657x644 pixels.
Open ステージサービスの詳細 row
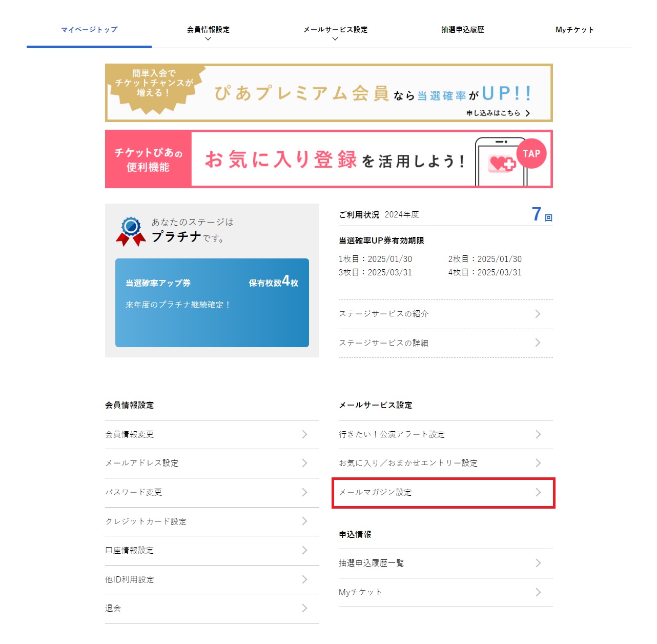(x=445, y=343)
